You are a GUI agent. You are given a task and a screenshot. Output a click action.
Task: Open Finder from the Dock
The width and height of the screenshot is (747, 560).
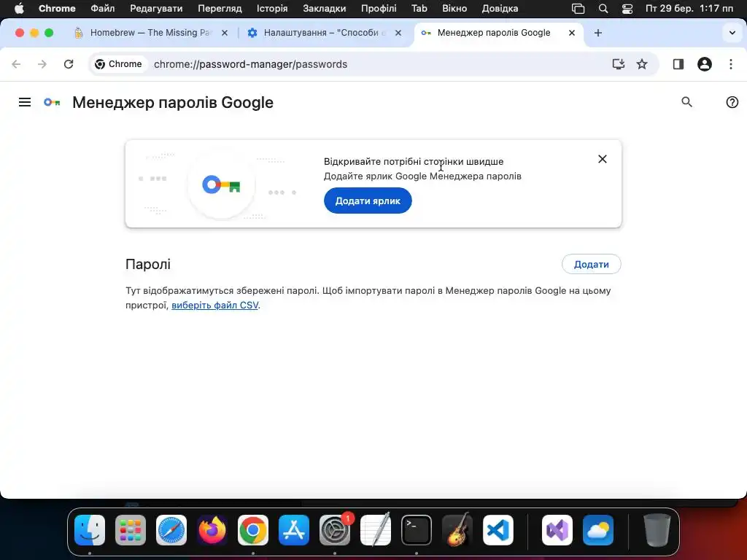coord(90,530)
